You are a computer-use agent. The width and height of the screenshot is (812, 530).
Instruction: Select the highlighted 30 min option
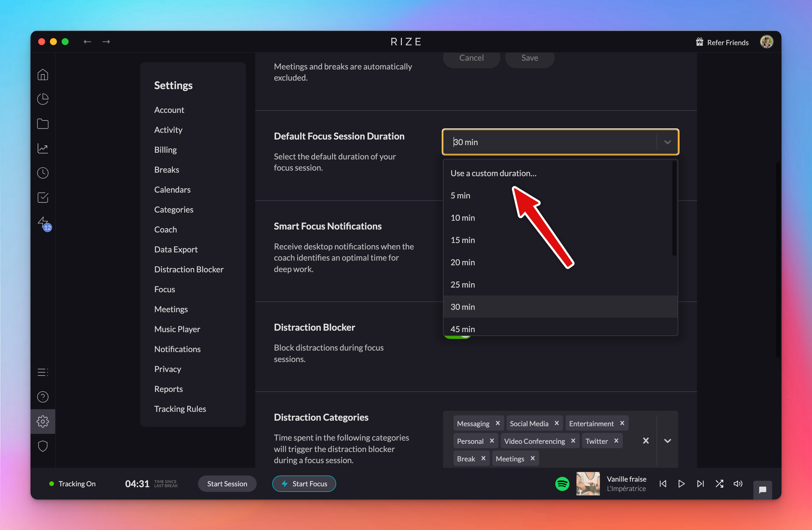coord(560,307)
